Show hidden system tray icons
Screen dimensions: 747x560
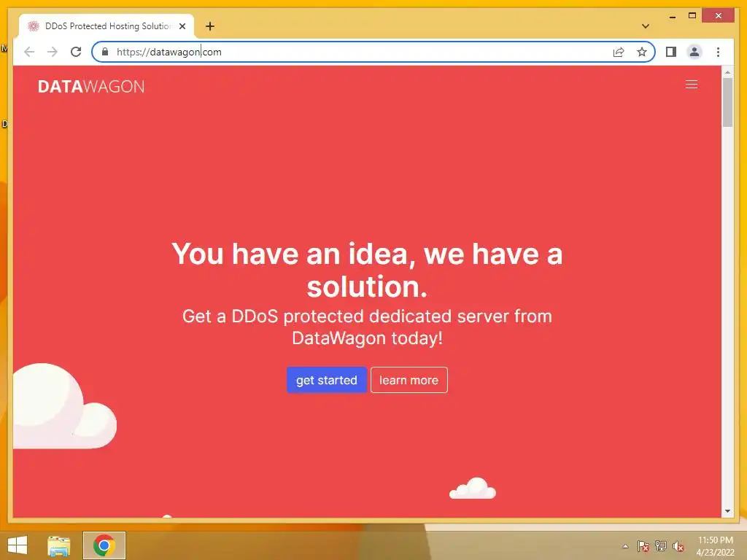625,546
